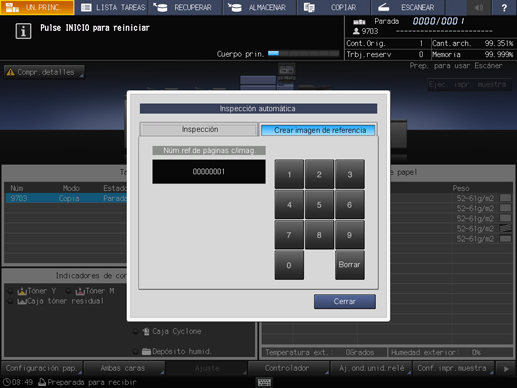Select the Inspección tab in the dialog

[199, 129]
